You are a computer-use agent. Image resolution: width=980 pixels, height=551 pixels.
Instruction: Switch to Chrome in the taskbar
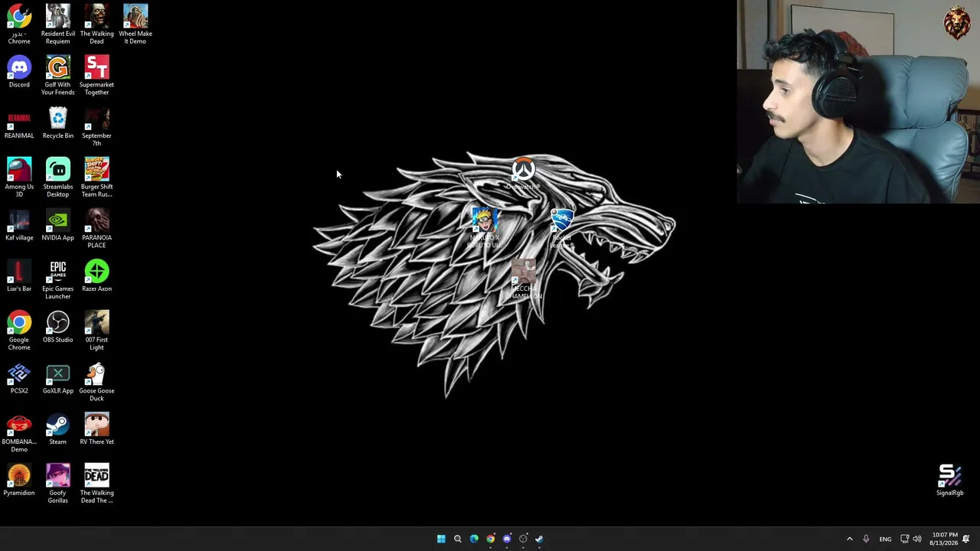point(491,539)
